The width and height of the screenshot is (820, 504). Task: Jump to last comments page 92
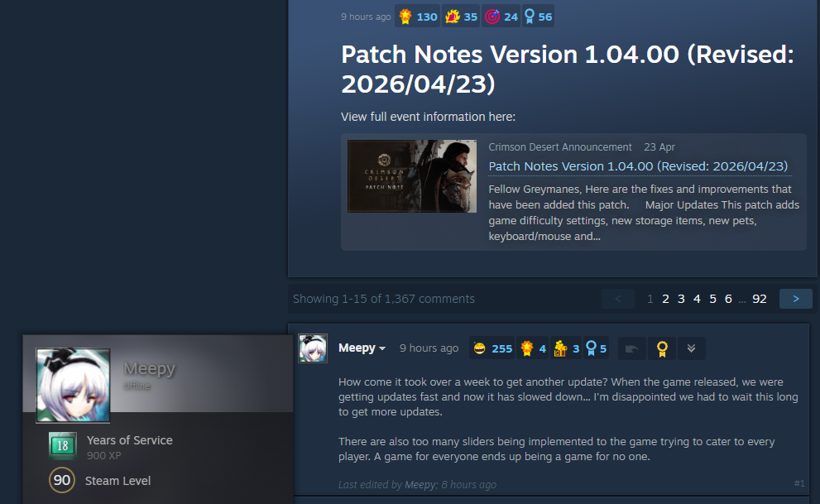(760, 299)
